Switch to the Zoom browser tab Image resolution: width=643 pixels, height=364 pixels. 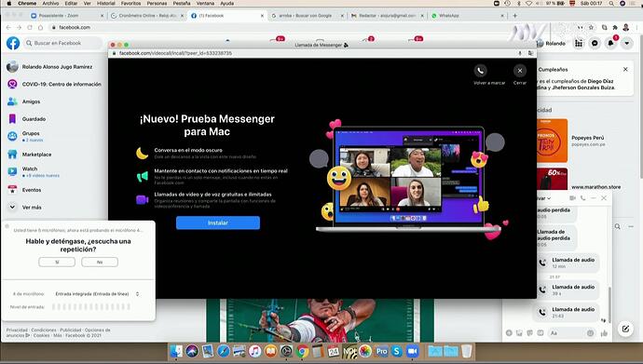(68, 16)
